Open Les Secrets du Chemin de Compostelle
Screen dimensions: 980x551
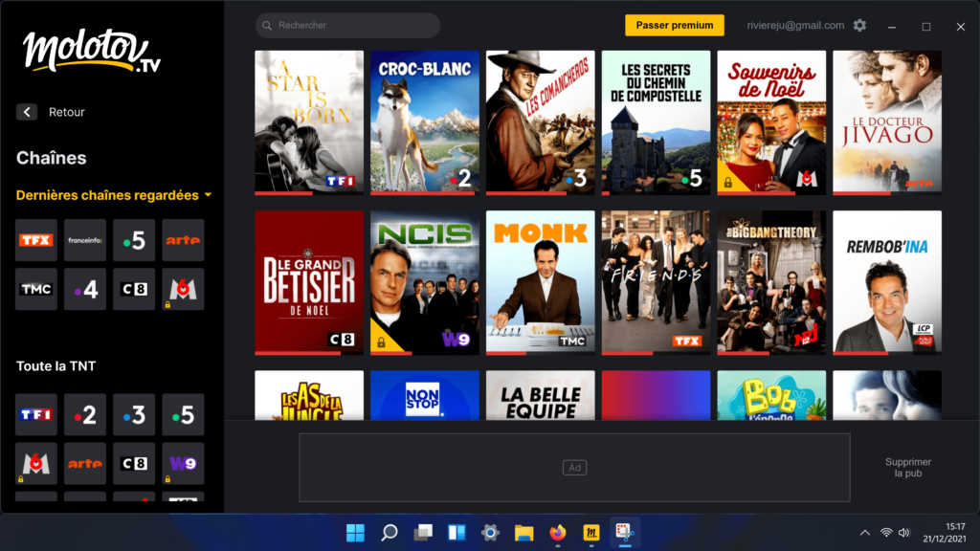click(x=657, y=122)
